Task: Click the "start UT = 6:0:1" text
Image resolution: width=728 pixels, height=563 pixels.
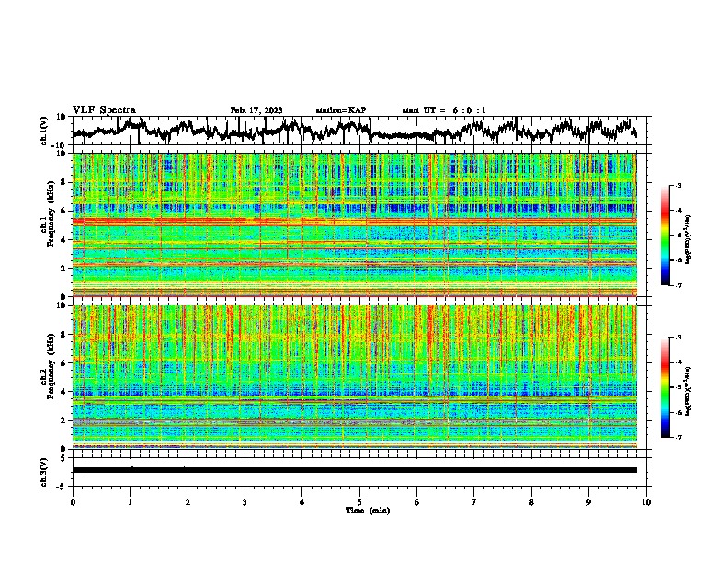Action: [x=444, y=110]
